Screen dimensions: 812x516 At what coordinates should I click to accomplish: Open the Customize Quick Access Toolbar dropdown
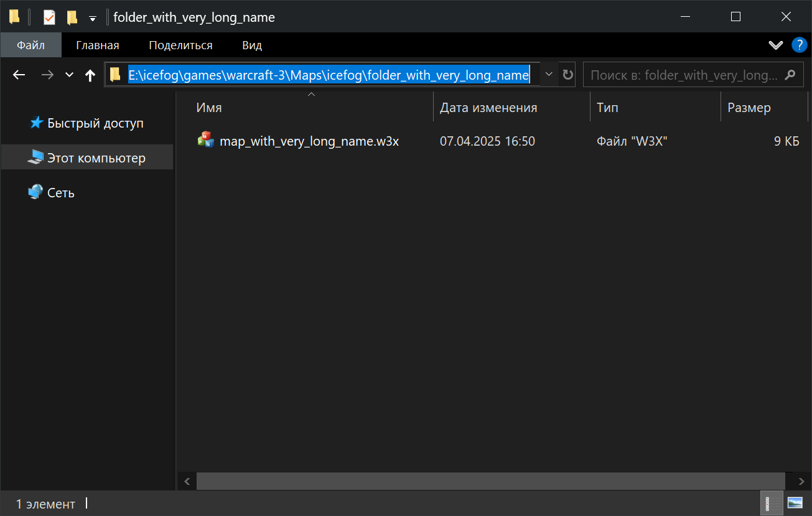pos(93,18)
